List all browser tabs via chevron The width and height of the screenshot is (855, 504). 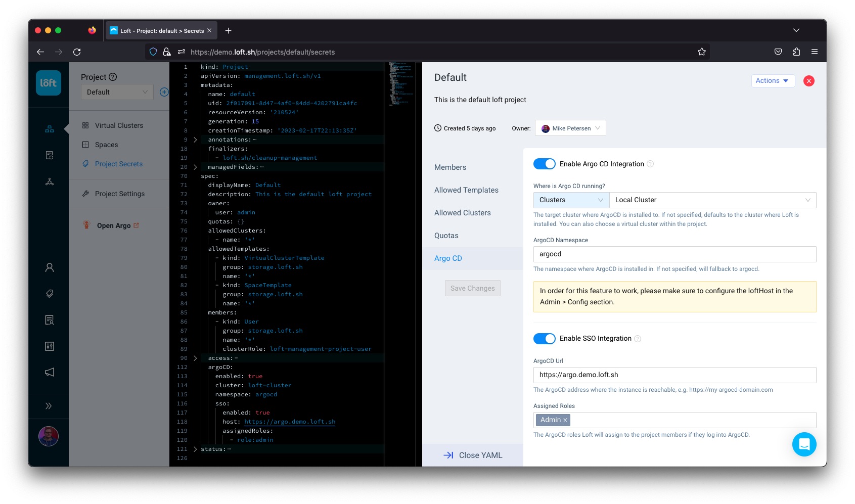pyautogui.click(x=796, y=31)
